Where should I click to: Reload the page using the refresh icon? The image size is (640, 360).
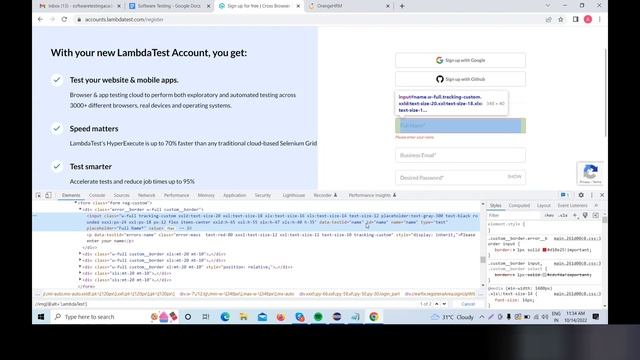(x=64, y=19)
